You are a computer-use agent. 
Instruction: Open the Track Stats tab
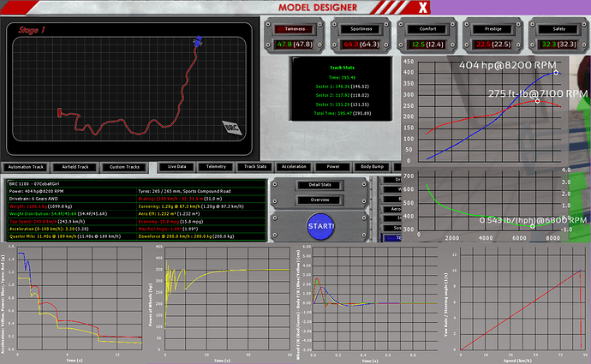pos(255,167)
